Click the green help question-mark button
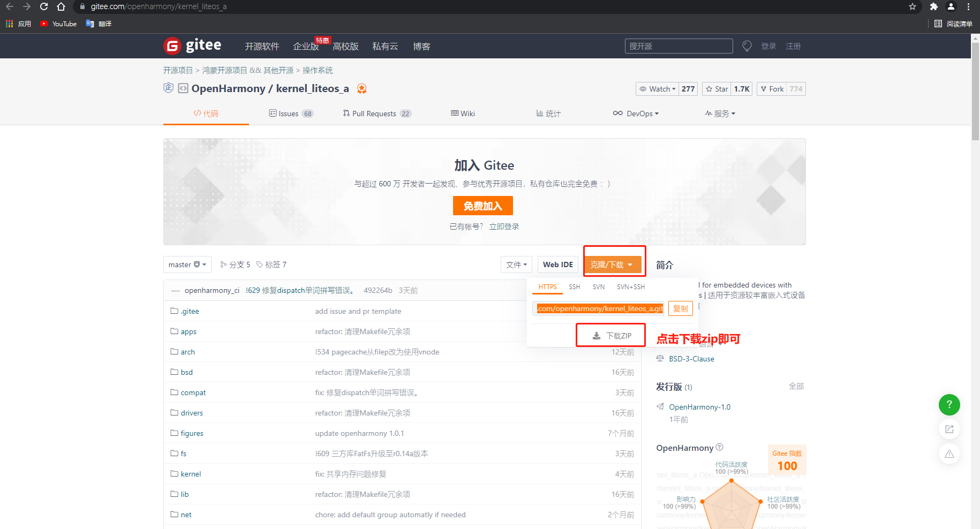980x529 pixels. click(949, 404)
